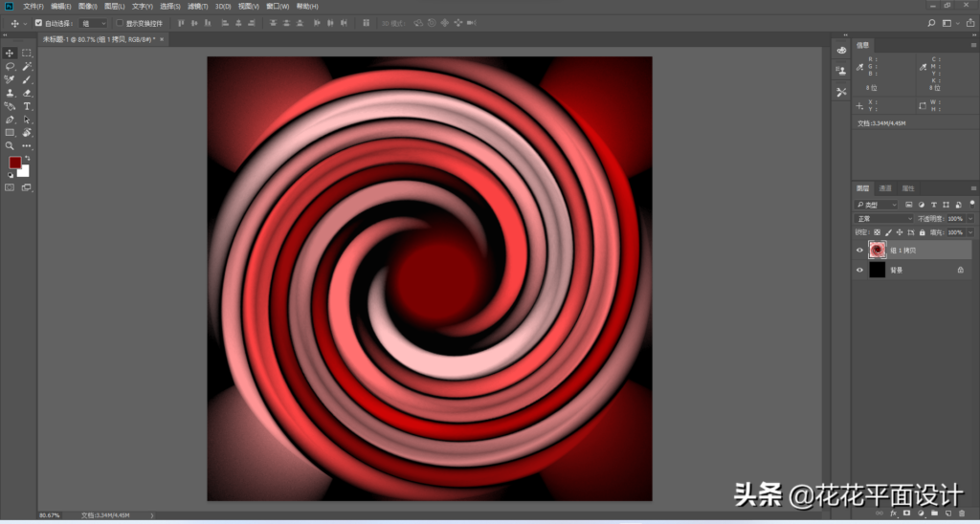The width and height of the screenshot is (980, 524).
Task: Open the 信息 panel flyout menu
Action: coord(973,46)
